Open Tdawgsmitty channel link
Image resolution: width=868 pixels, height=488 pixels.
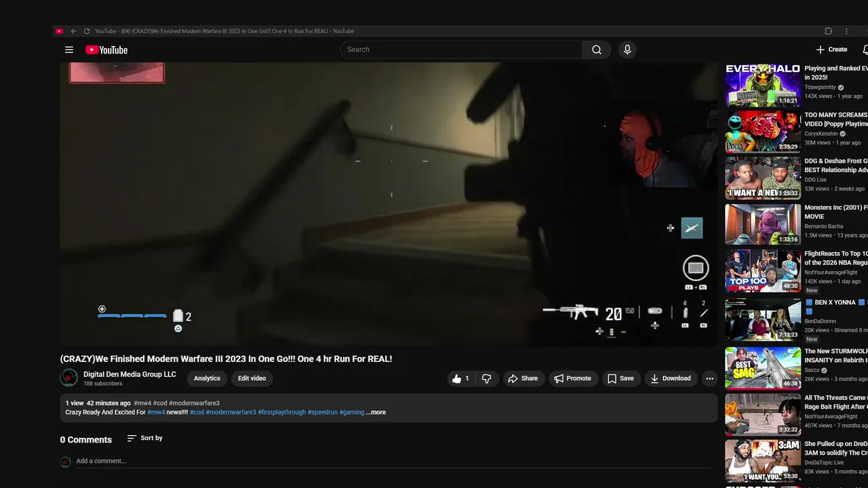pyautogui.click(x=820, y=87)
